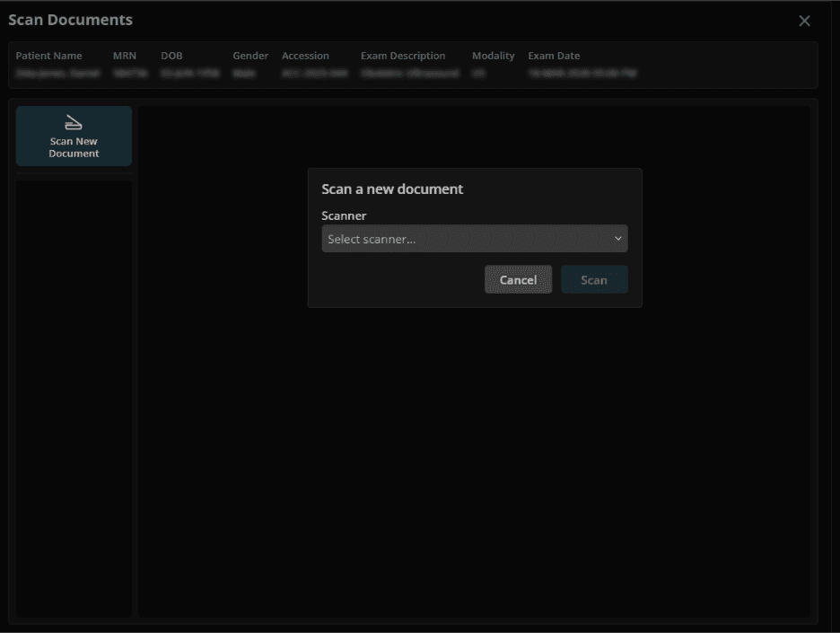Click the Scan button in the dialog
840x633 pixels.
[594, 280]
